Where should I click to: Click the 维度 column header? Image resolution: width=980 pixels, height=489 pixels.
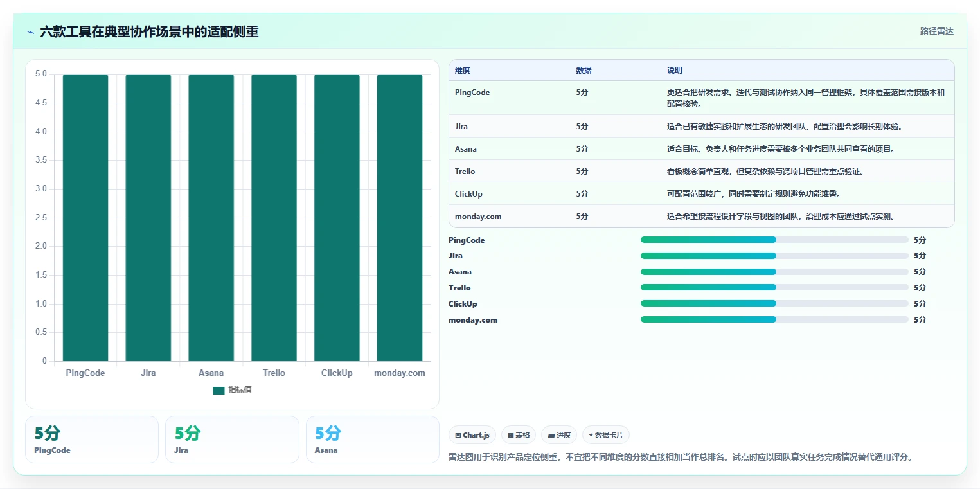[463, 71]
